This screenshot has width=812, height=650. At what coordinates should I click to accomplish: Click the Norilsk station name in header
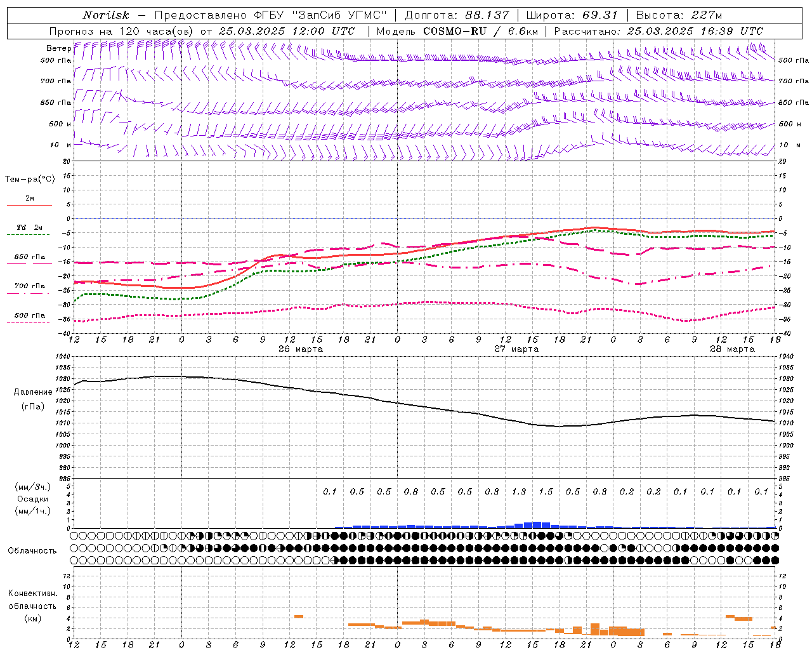(x=106, y=15)
